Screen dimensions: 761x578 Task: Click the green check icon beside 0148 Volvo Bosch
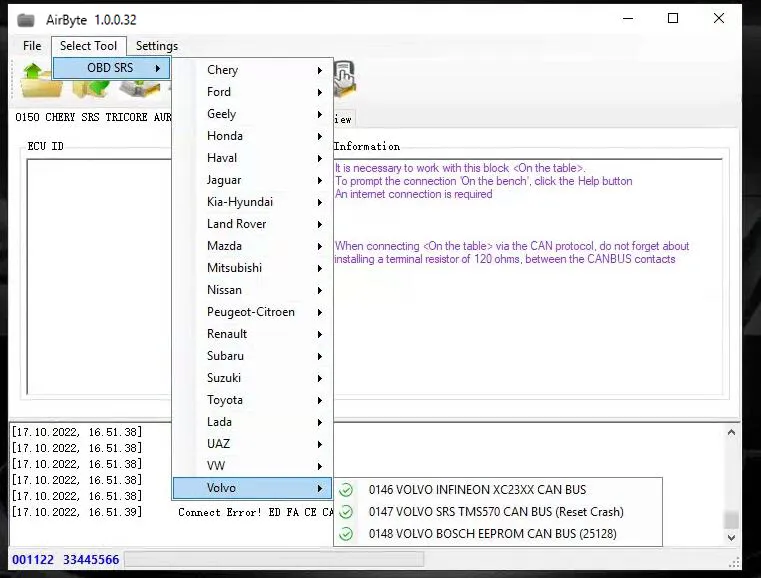[x=346, y=534]
